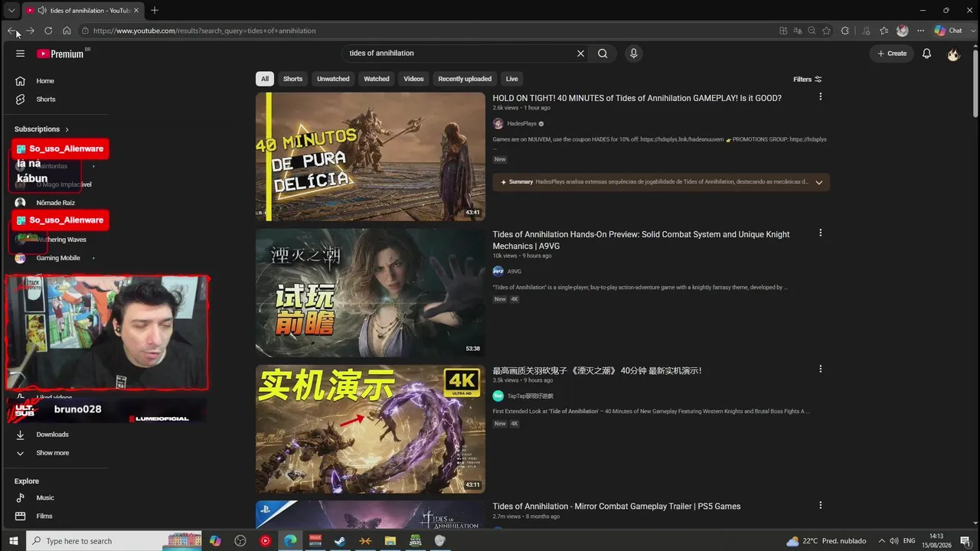Select the Unwatched filter chip
Image resolution: width=980 pixels, height=551 pixels.
pos(333,79)
